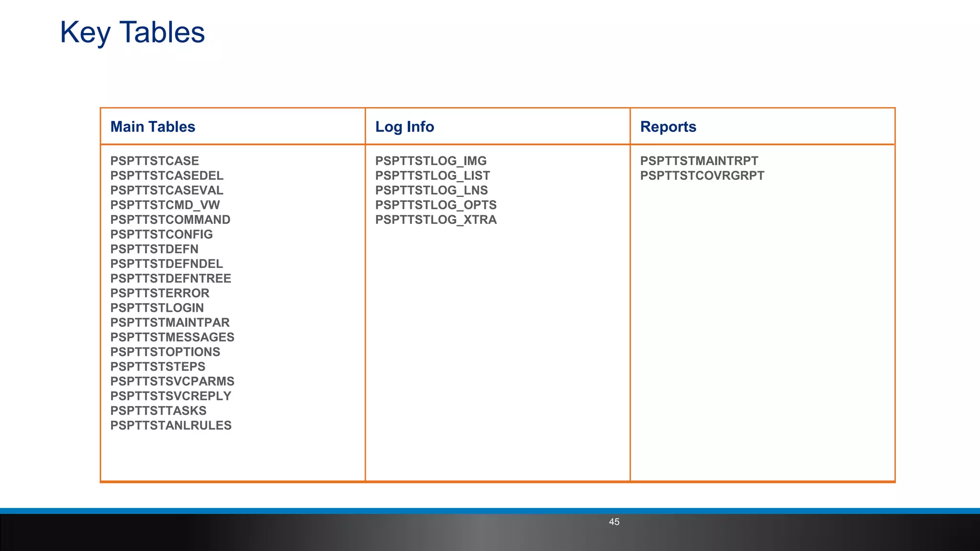Click the PSPTTSTMESSAGES entry

(172, 337)
